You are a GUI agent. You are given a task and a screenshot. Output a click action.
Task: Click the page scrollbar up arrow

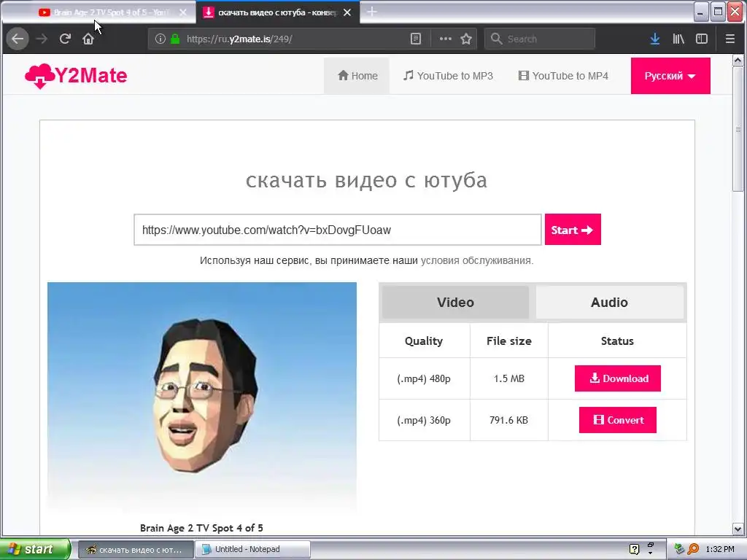738,61
